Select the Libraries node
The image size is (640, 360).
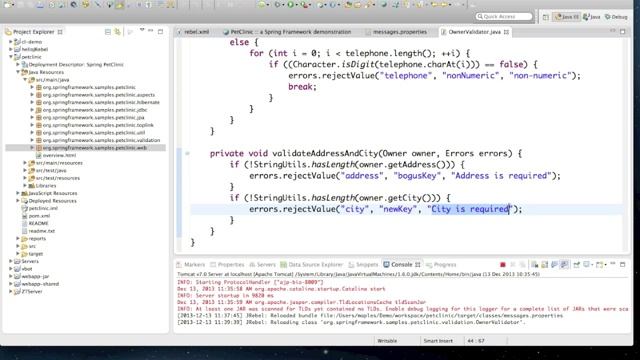(x=46, y=186)
